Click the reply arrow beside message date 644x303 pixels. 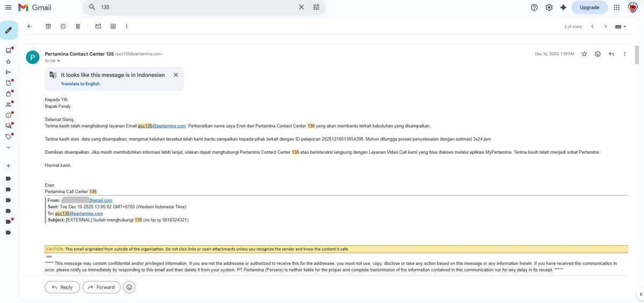611,54
